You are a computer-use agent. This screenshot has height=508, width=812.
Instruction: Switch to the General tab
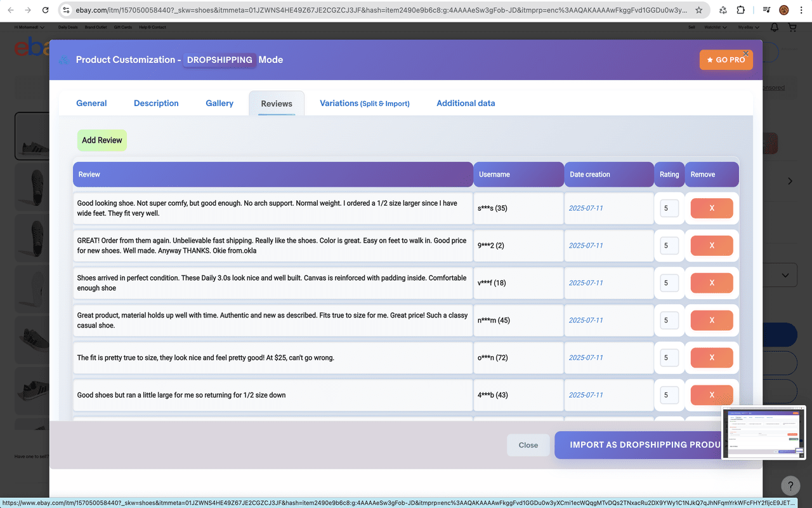91,104
